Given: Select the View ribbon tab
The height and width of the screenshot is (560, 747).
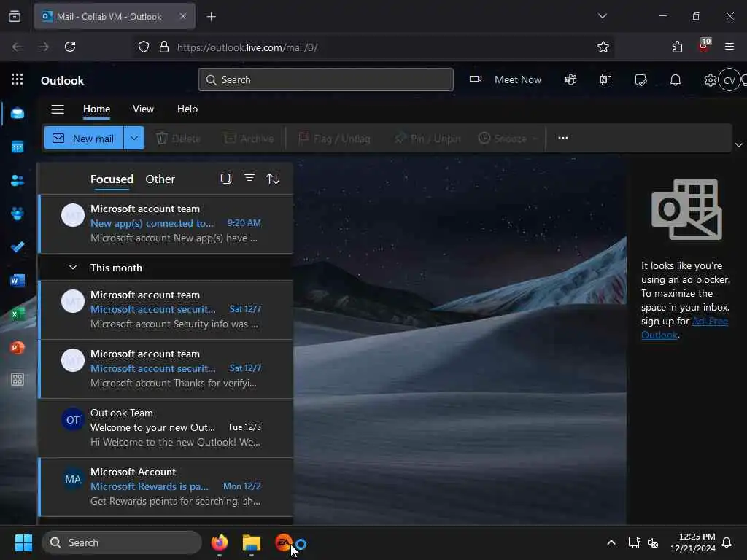Looking at the screenshot, I should click(144, 109).
